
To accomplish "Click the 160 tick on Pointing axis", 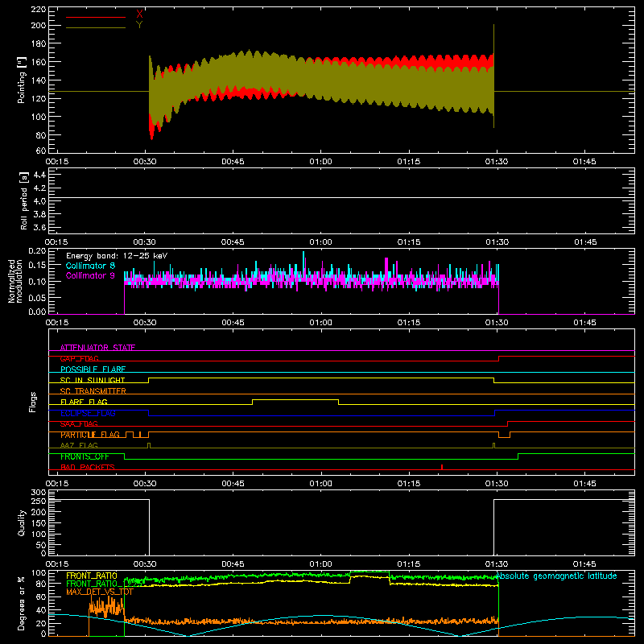I will pyautogui.click(x=38, y=62).
